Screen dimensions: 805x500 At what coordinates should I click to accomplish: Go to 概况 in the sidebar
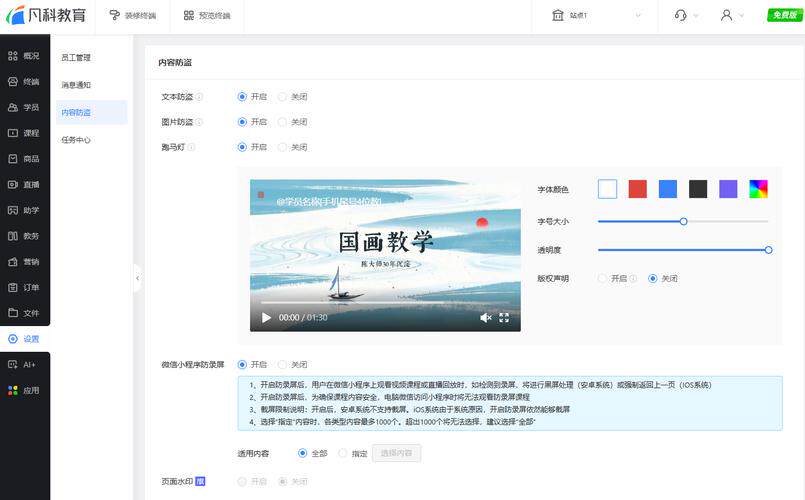24,56
